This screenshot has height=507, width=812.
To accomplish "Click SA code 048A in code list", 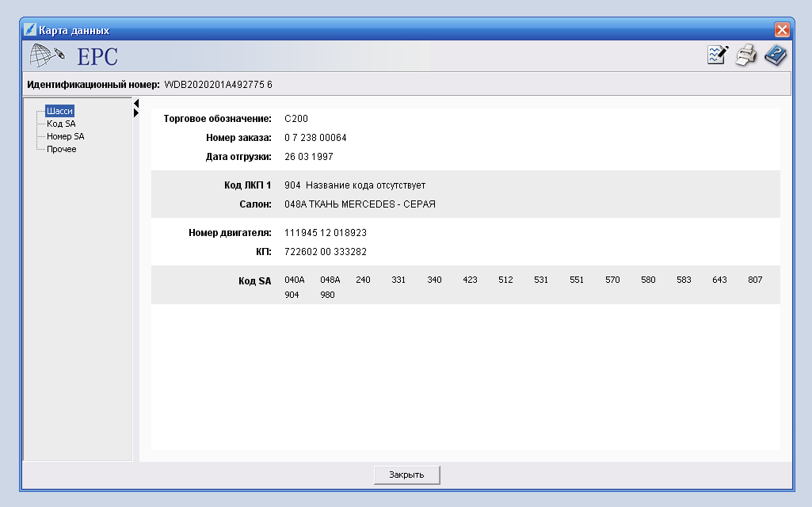I will tap(330, 280).
